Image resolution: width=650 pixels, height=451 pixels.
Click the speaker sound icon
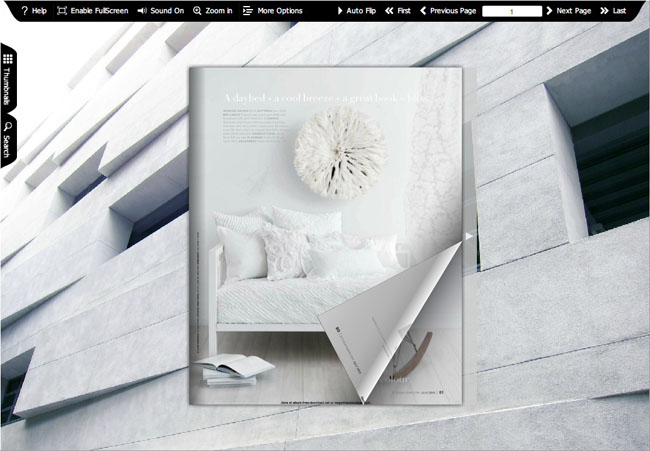(x=142, y=11)
